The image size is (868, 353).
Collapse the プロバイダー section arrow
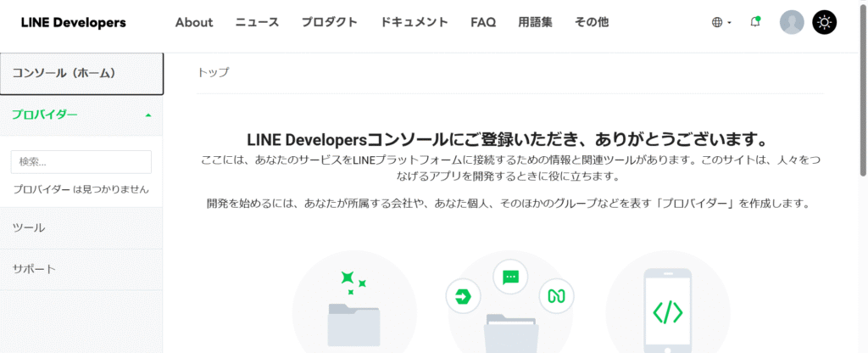tap(147, 115)
